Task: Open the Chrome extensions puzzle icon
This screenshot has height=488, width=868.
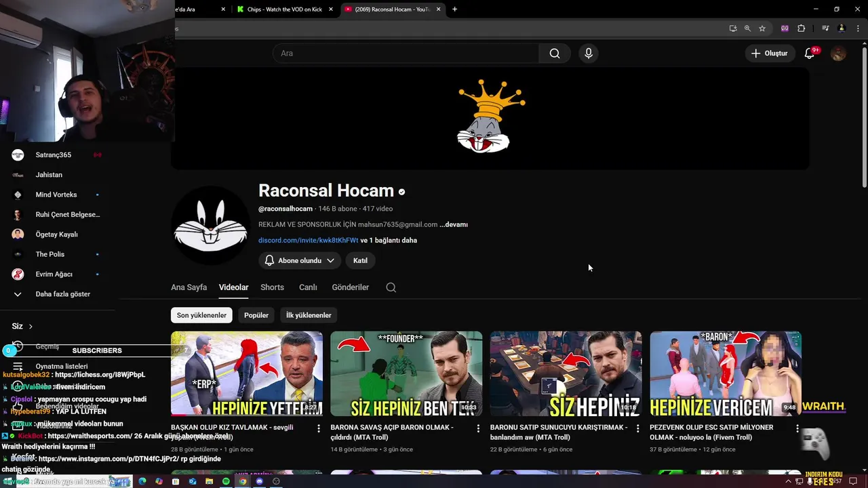Action: coord(802,28)
